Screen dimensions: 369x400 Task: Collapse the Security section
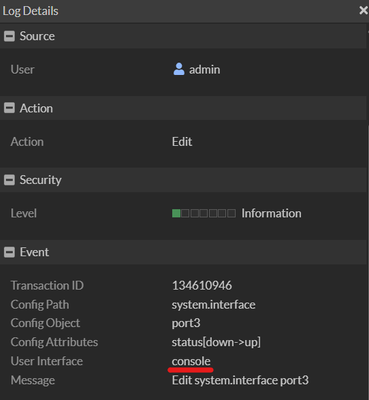(x=9, y=180)
